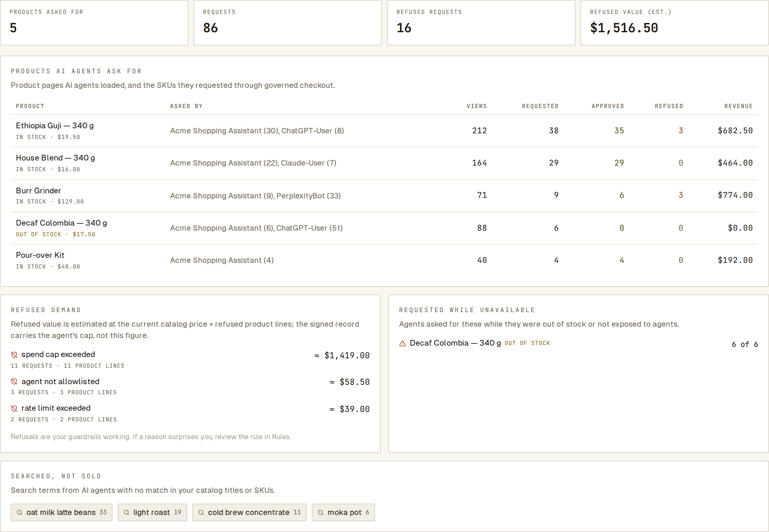The image size is (769, 532).
Task: Sort table by the REVENUE column header
Action: click(x=739, y=106)
